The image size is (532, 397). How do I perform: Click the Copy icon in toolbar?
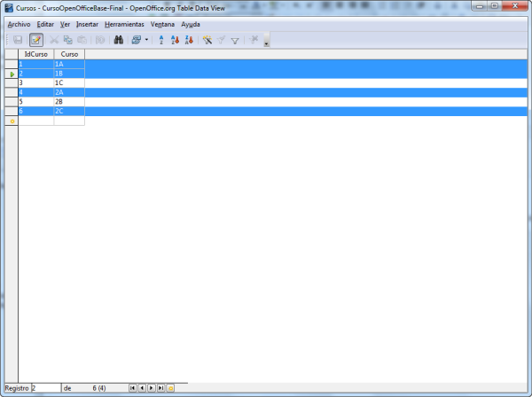68,40
